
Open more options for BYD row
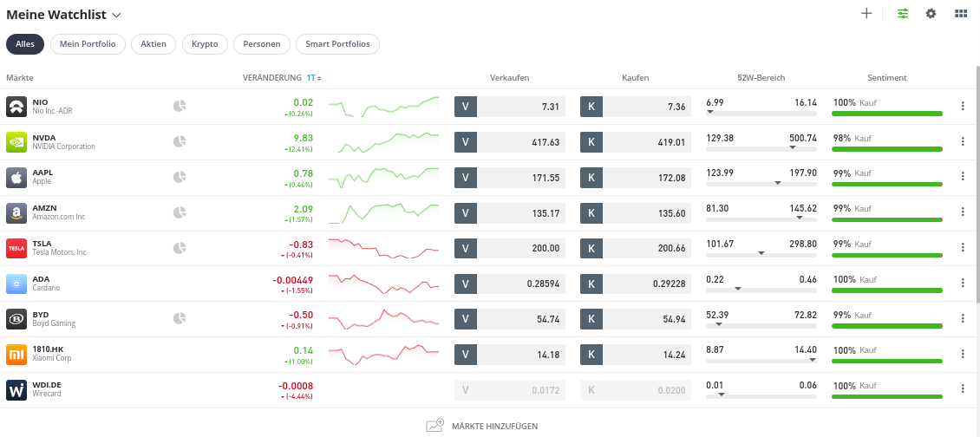coord(963,318)
